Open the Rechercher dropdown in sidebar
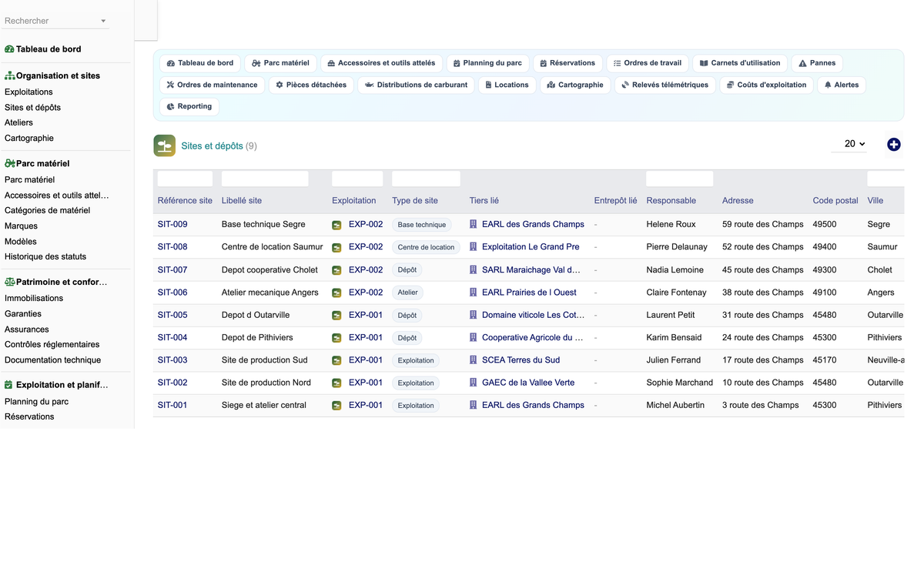Viewport: 924px width, 572px height. click(x=55, y=21)
